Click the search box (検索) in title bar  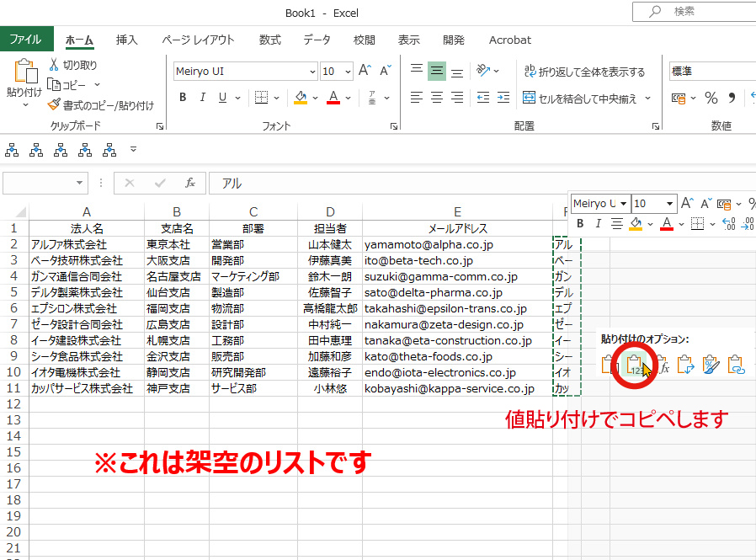coord(695,12)
